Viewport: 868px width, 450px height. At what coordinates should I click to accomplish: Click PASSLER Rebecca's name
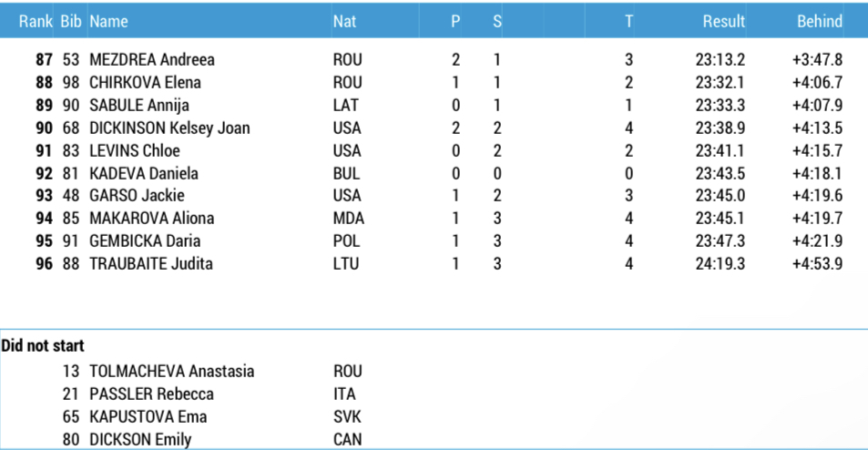[x=151, y=394]
